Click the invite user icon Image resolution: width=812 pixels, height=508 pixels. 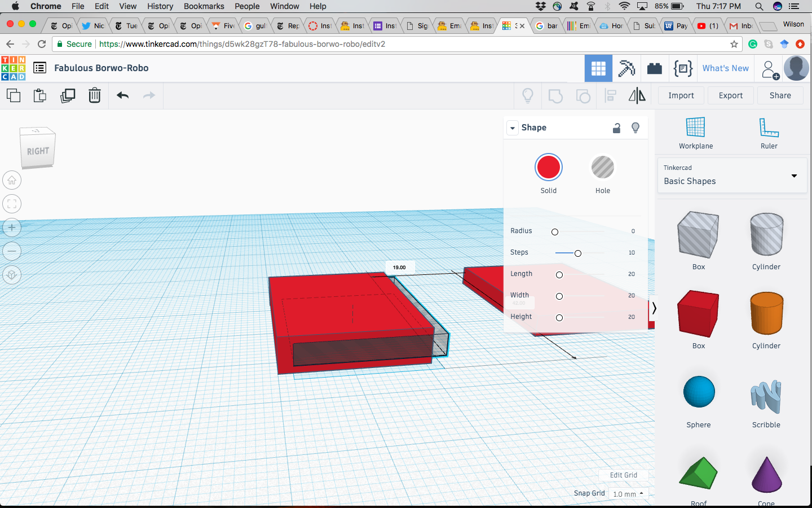[x=770, y=69]
